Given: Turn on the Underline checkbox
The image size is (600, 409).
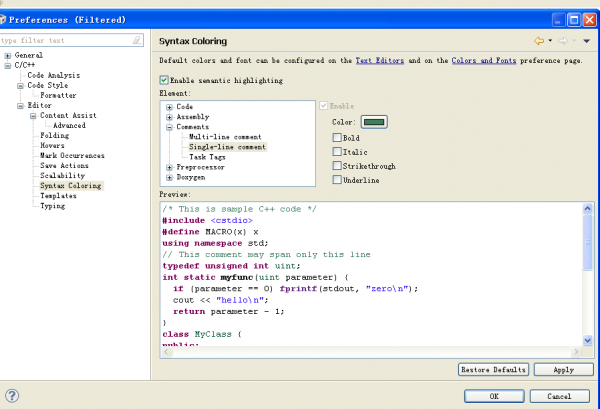Looking at the screenshot, I should pyautogui.click(x=337, y=180).
